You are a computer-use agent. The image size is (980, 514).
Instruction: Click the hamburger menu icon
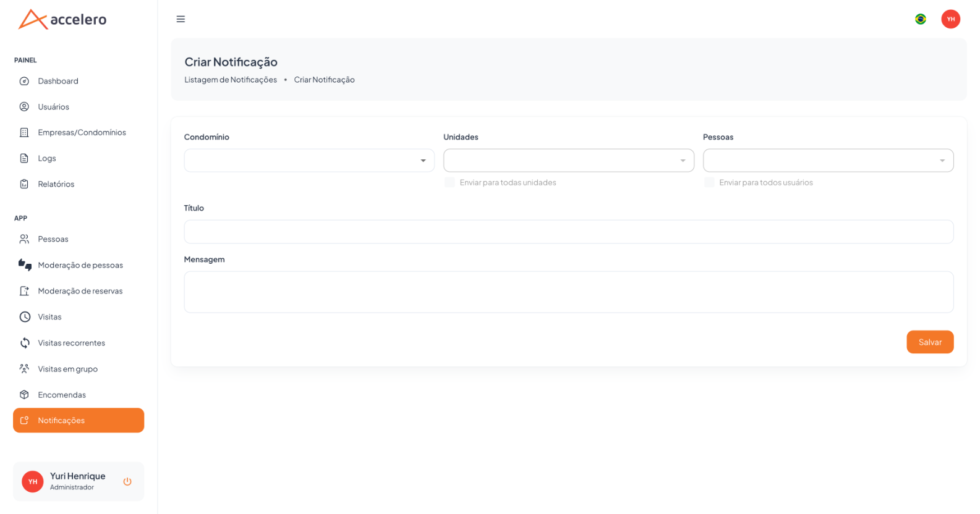tap(181, 19)
